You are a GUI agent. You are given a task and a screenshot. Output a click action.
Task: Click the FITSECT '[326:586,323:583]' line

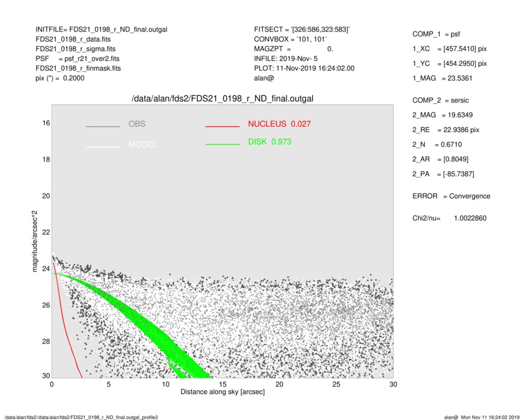302,30
